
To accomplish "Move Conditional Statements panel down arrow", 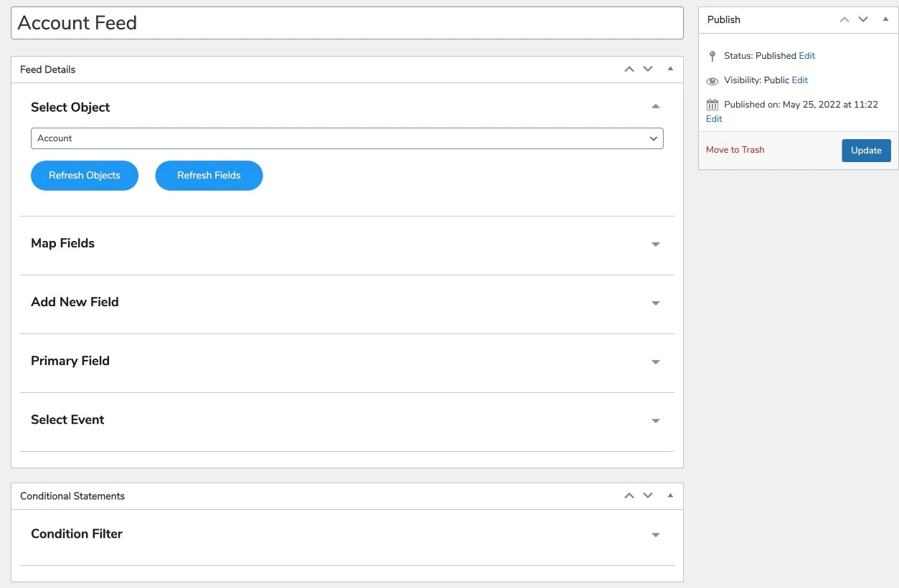I will click(648, 495).
